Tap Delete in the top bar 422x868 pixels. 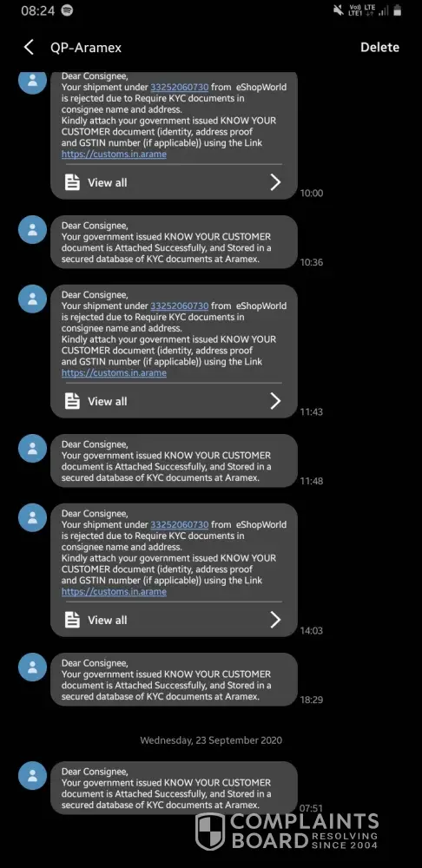click(379, 47)
